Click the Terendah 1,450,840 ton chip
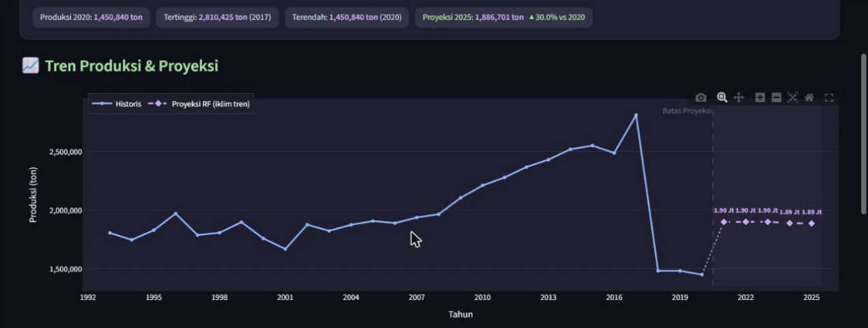Image resolution: width=868 pixels, height=328 pixels. [x=347, y=17]
